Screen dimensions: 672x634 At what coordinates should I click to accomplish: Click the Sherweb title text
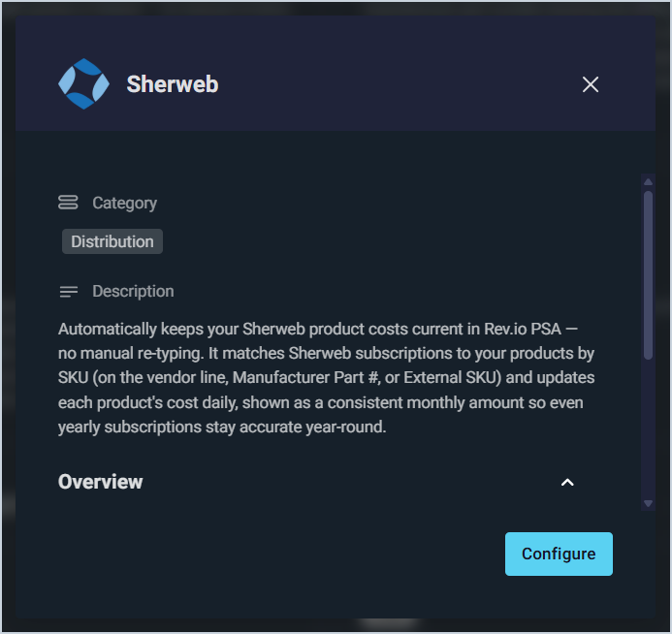click(173, 84)
